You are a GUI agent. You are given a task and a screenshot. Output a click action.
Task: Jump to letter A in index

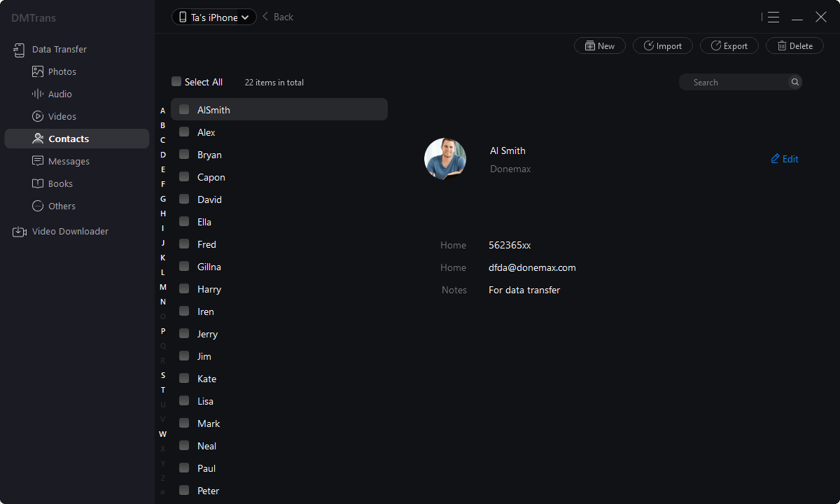[x=163, y=111]
